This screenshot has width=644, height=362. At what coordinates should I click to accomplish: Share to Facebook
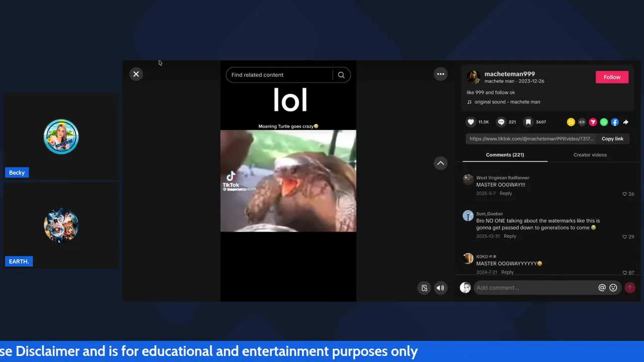(615, 122)
